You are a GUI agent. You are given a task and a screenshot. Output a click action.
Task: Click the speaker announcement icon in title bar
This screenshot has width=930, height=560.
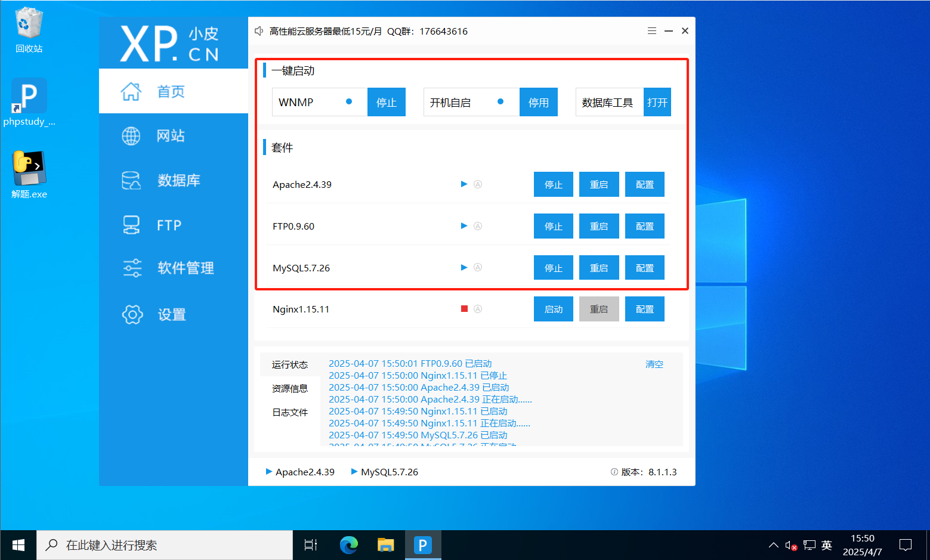(259, 31)
